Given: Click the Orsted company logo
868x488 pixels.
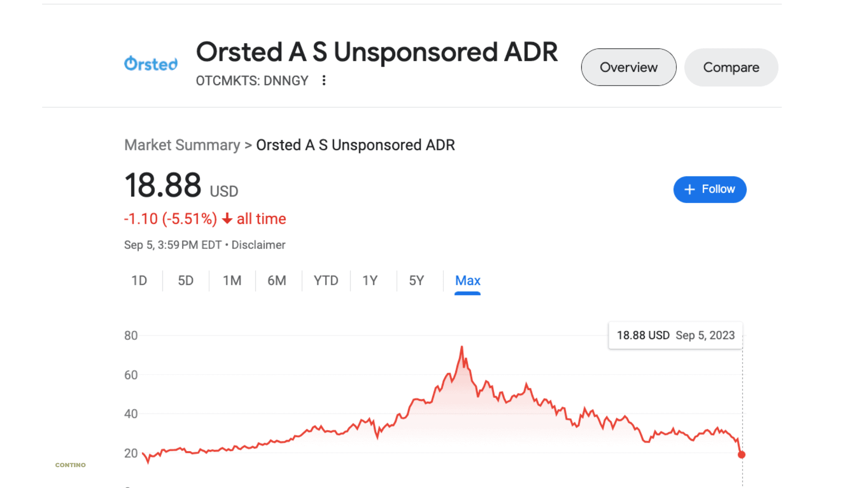Looking at the screenshot, I should (x=151, y=64).
